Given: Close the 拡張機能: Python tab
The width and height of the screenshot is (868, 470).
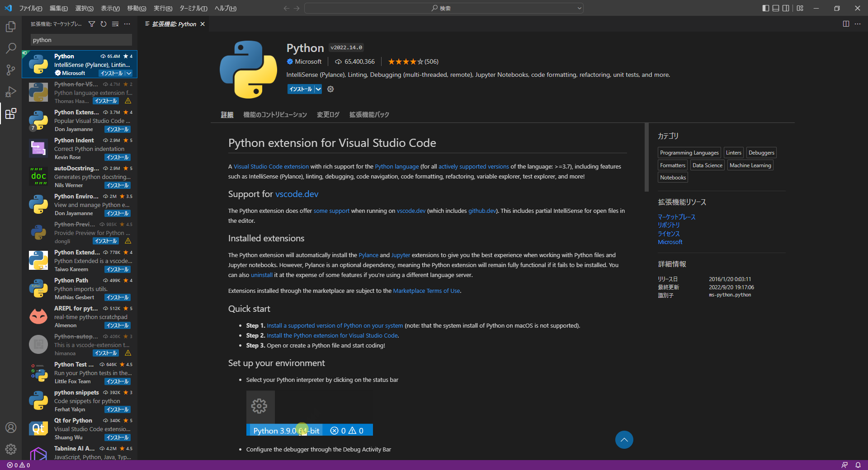Looking at the screenshot, I should pos(203,24).
